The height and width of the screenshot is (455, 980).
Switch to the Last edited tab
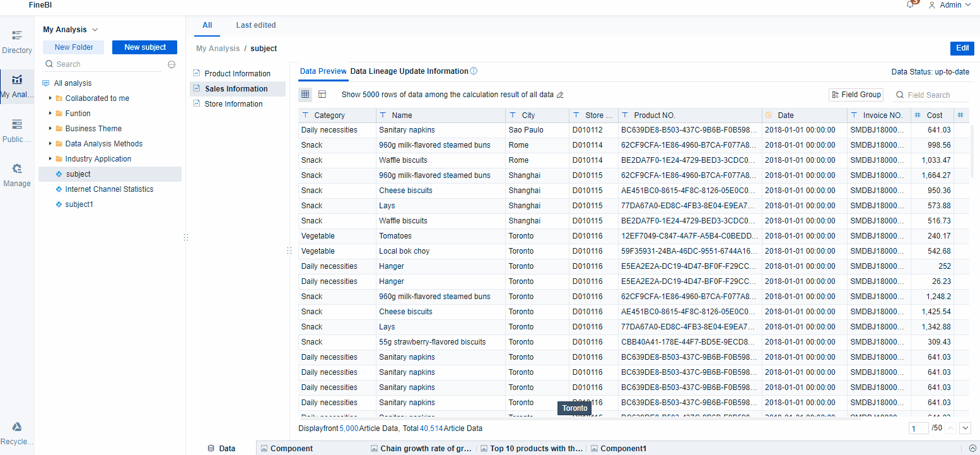pyautogui.click(x=255, y=25)
